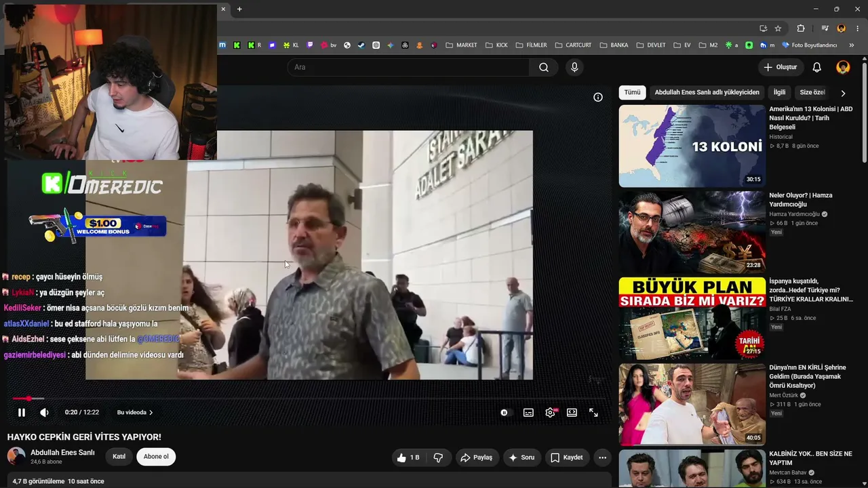
Task: Open the 'bv' bookmark
Action: [328, 45]
